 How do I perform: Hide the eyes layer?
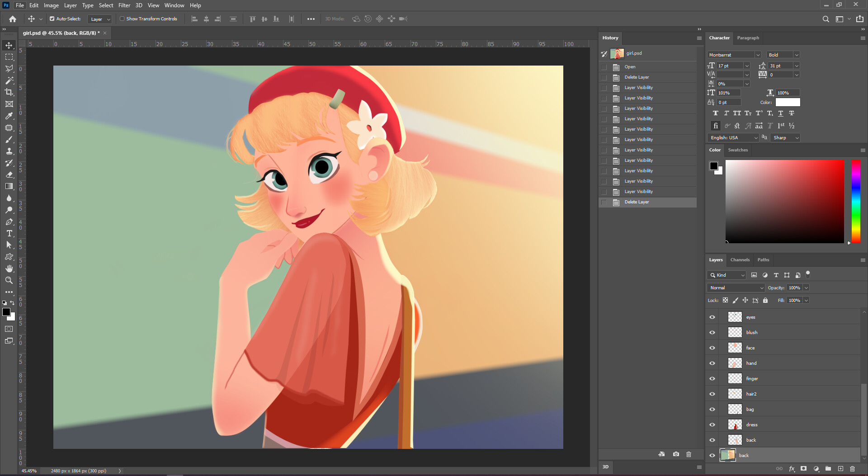(712, 317)
